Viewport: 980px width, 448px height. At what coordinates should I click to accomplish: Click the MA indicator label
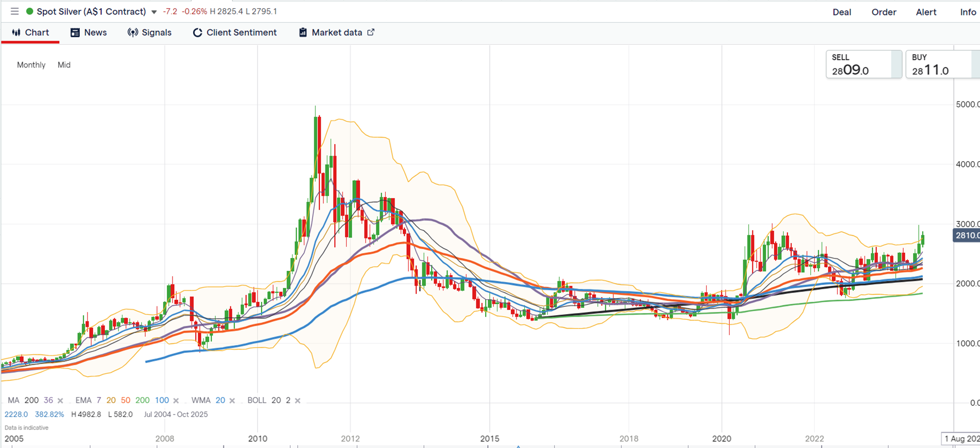coord(14,400)
